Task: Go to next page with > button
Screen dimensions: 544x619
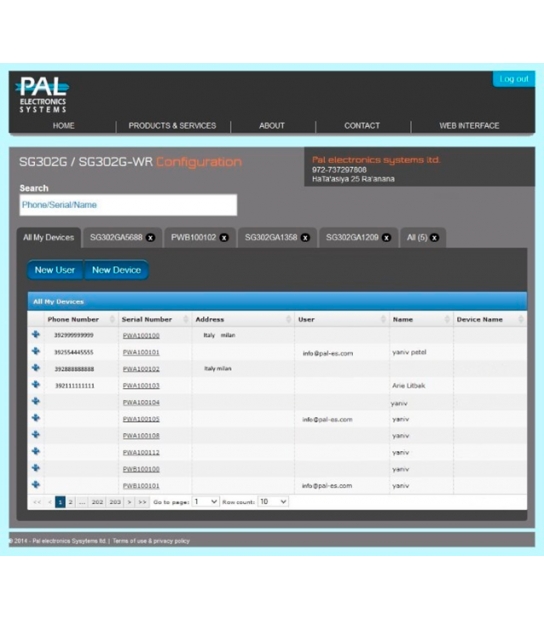Action: tap(129, 502)
